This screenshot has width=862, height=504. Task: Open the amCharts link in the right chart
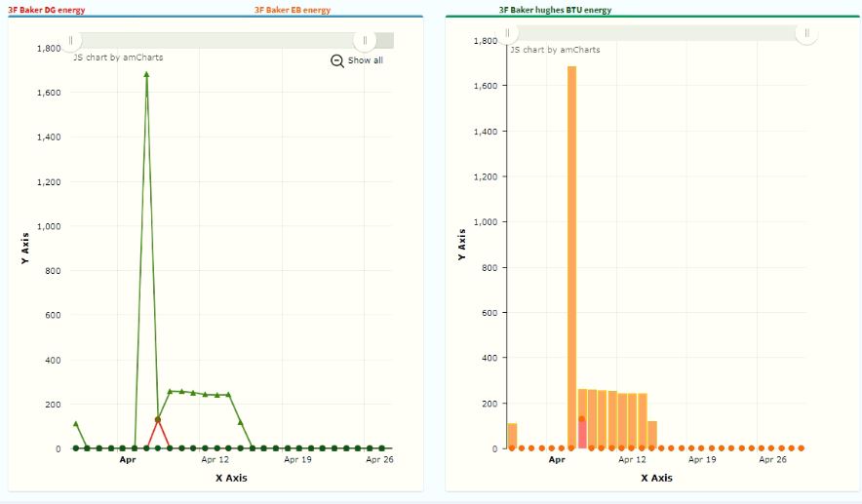coord(555,50)
